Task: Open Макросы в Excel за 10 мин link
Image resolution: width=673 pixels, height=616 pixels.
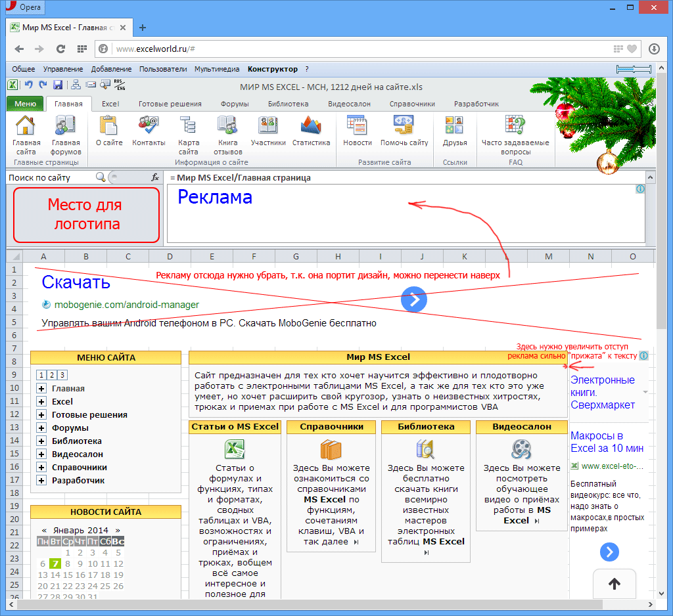Action: [x=607, y=442]
